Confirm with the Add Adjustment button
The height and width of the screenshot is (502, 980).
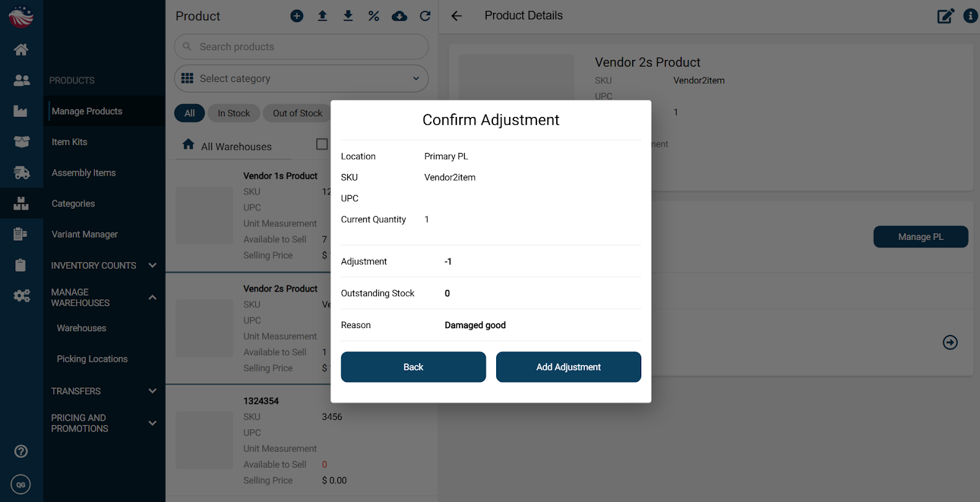pos(568,367)
